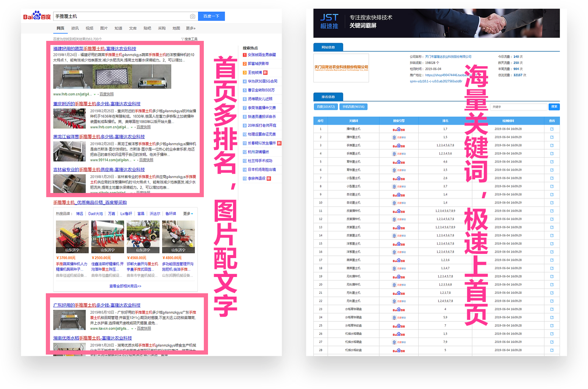588x389 pixels.
Task: Click the view icon in table row 1
Action: (x=552, y=129)
